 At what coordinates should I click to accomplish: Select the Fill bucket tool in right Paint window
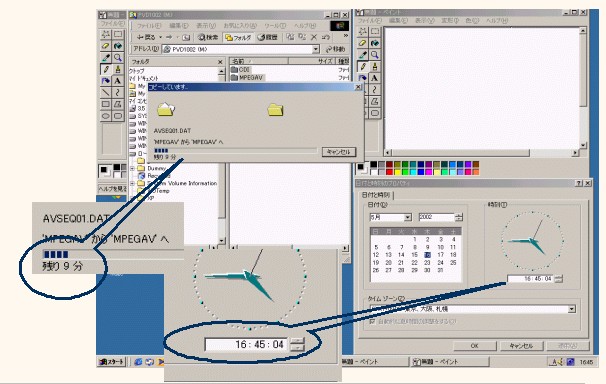pos(374,43)
